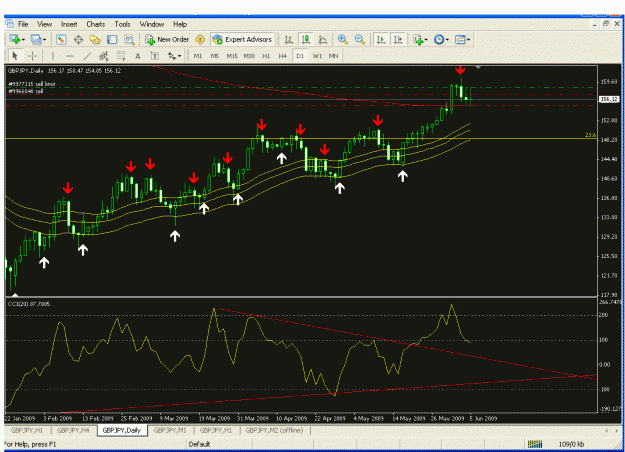The image size is (625, 452).
Task: Zoom out of the chart
Action: (360, 39)
